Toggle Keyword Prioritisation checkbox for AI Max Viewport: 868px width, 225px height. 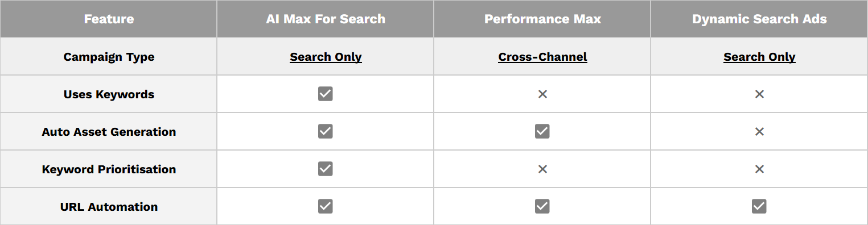(x=326, y=169)
